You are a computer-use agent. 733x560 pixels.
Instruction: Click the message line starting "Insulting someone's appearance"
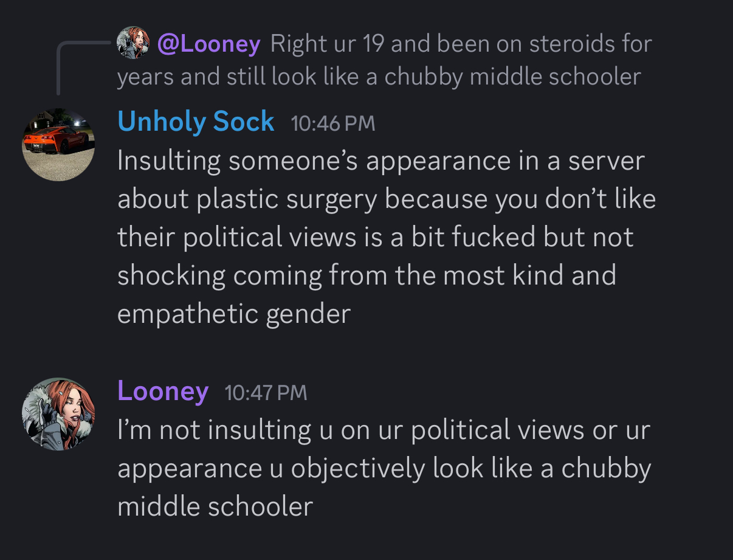point(380,161)
